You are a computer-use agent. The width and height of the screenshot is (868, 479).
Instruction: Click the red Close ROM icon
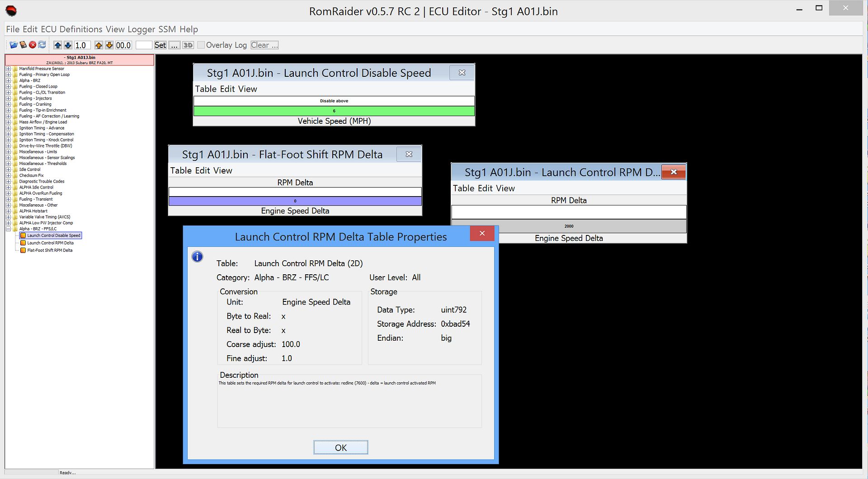point(33,45)
